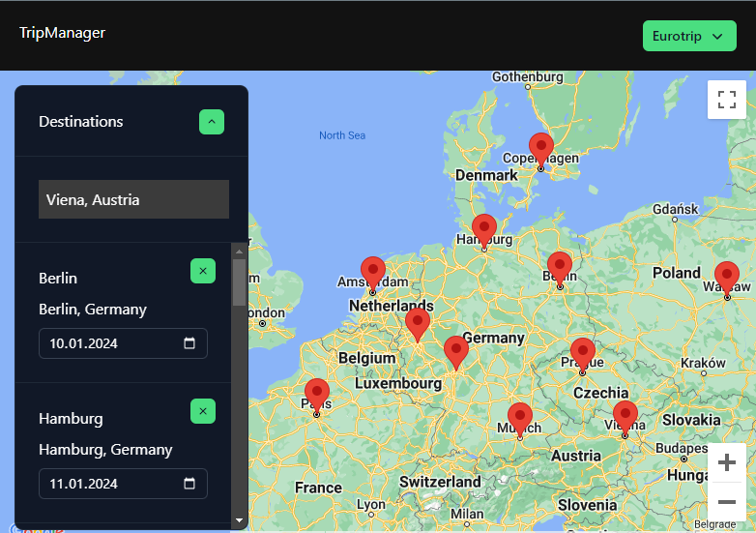Click the Berlin destination title

(x=58, y=279)
